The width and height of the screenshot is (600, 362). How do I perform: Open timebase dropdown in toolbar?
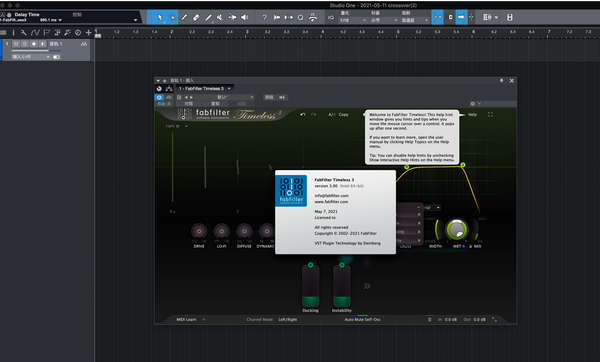pyautogui.click(x=384, y=20)
